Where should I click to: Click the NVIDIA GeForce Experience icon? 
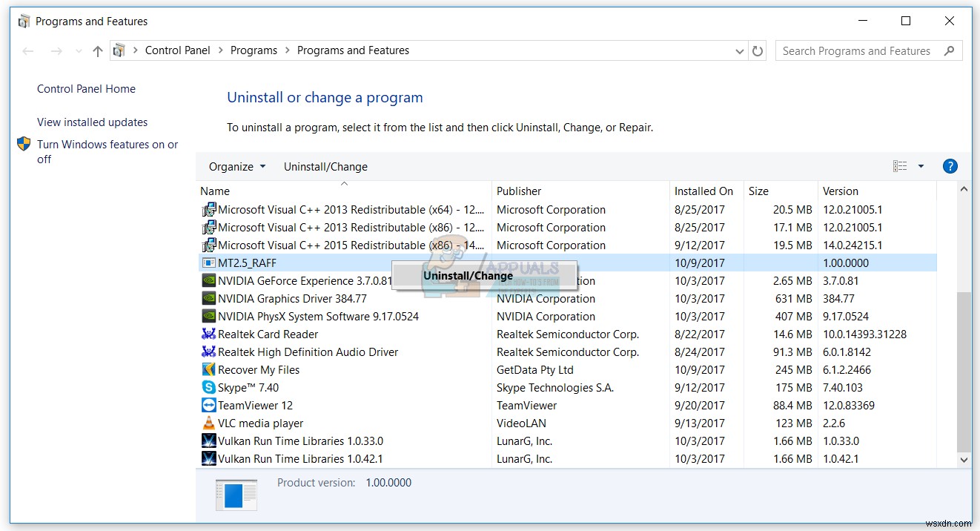[x=209, y=281]
